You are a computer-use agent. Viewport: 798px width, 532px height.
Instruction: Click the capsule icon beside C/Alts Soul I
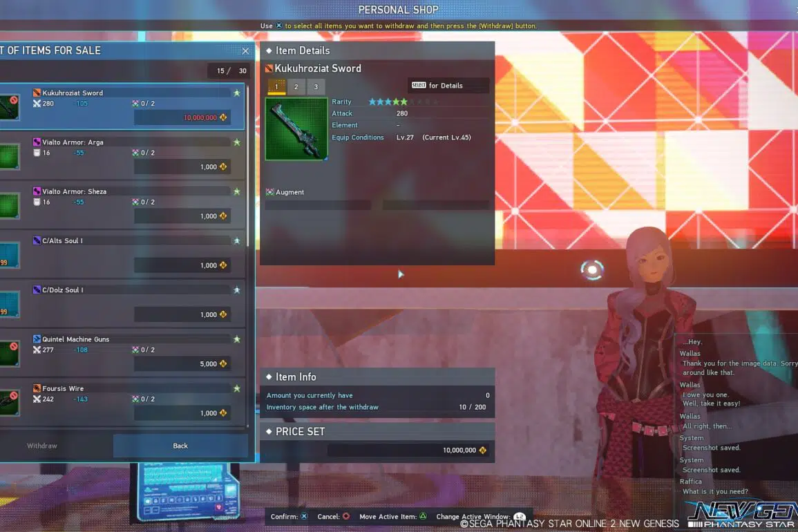coord(37,240)
